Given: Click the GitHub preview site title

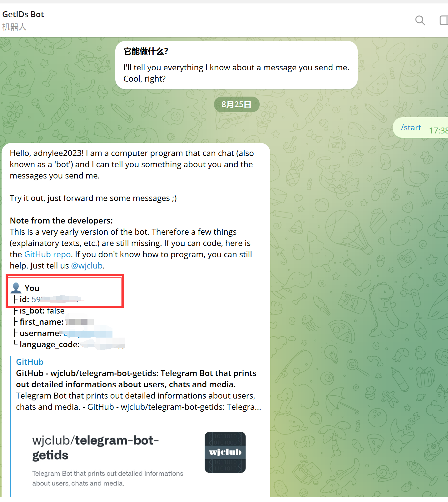Looking at the screenshot, I should point(30,362).
